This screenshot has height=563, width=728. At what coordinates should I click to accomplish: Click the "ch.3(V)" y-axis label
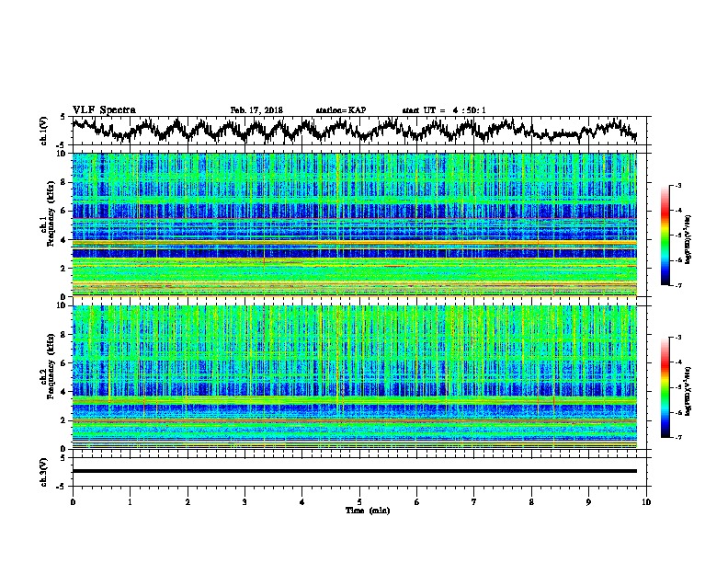tap(44, 472)
